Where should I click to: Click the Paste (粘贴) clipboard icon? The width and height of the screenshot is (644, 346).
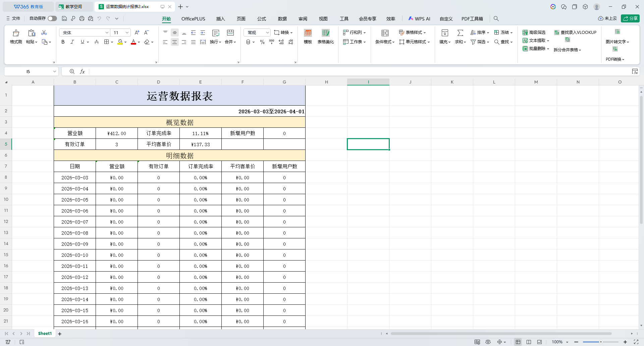pos(32,33)
